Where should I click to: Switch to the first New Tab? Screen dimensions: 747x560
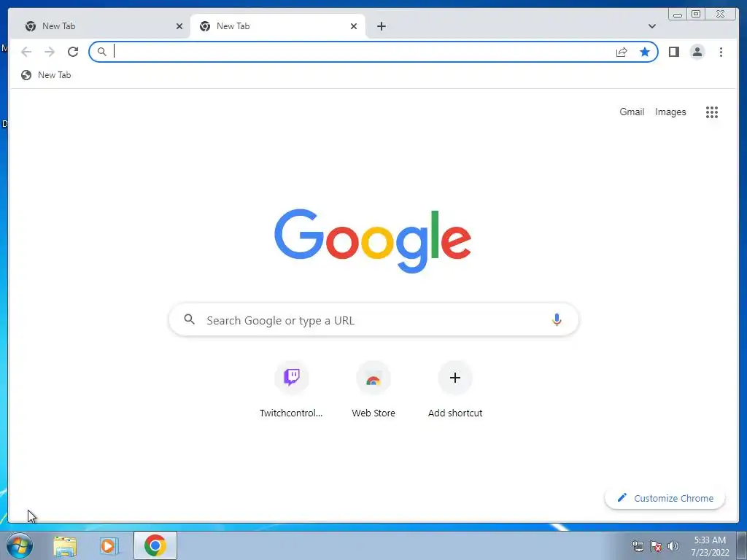(x=101, y=26)
